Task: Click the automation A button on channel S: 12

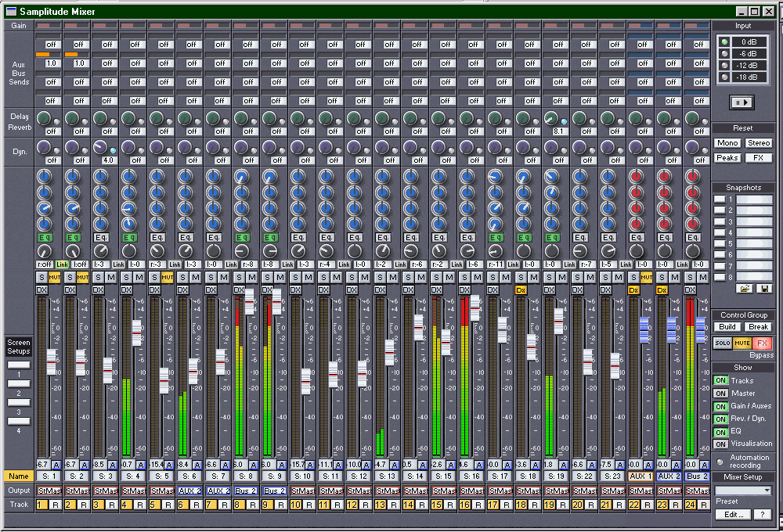Action: (366, 465)
